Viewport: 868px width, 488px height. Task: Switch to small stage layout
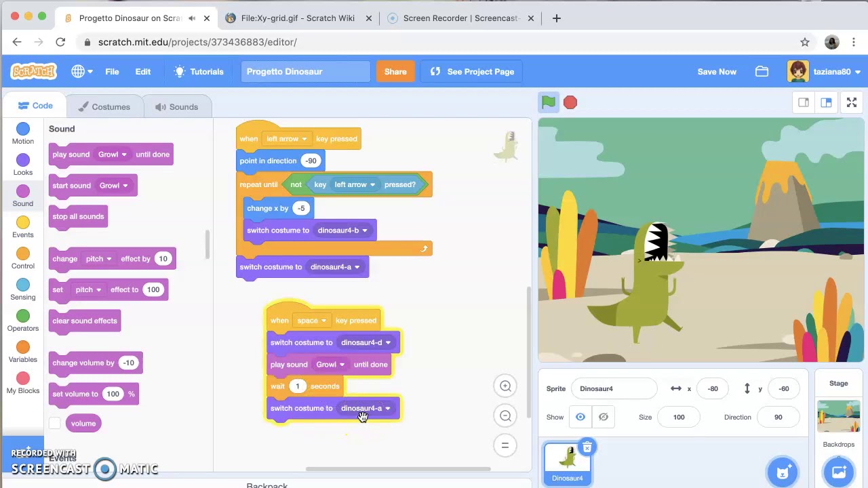[804, 102]
